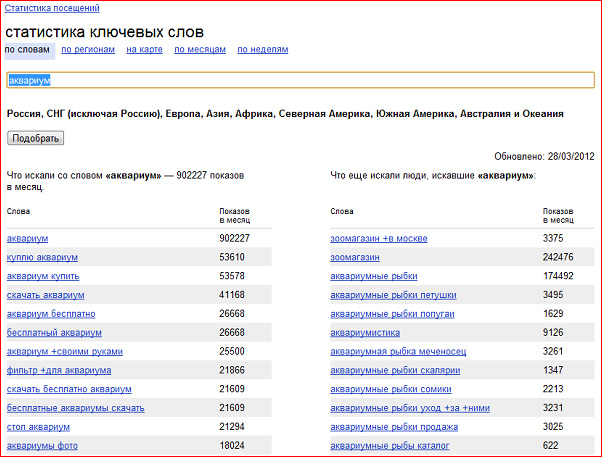602x457 pixels.
Task: Open the скачать аквариум link
Action: pos(45,295)
